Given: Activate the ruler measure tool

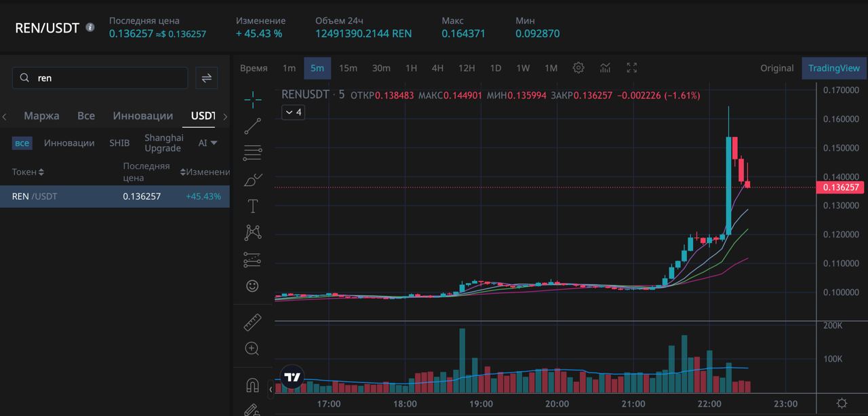Looking at the screenshot, I should point(252,322).
